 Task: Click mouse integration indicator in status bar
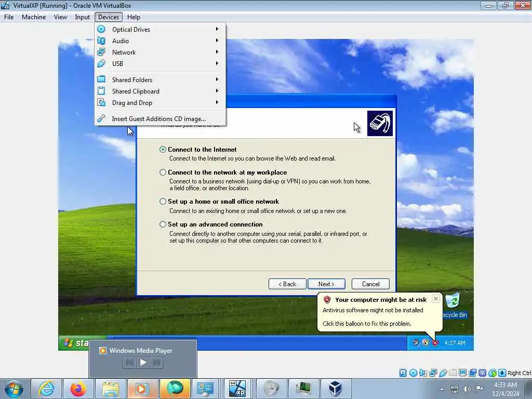pos(493,373)
